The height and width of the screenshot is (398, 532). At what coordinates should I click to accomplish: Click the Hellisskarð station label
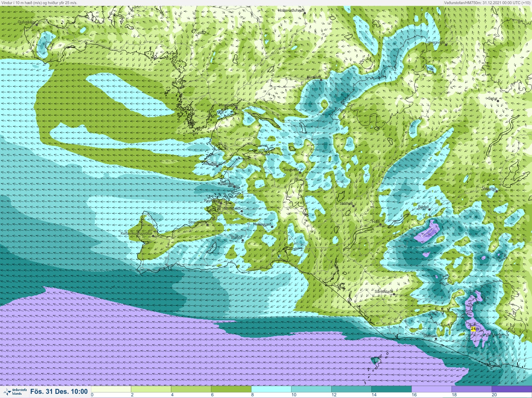pos(262,224)
